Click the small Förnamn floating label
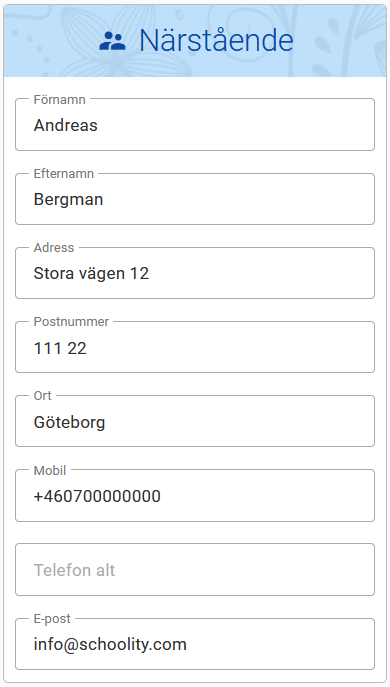390x687 pixels. [60, 100]
